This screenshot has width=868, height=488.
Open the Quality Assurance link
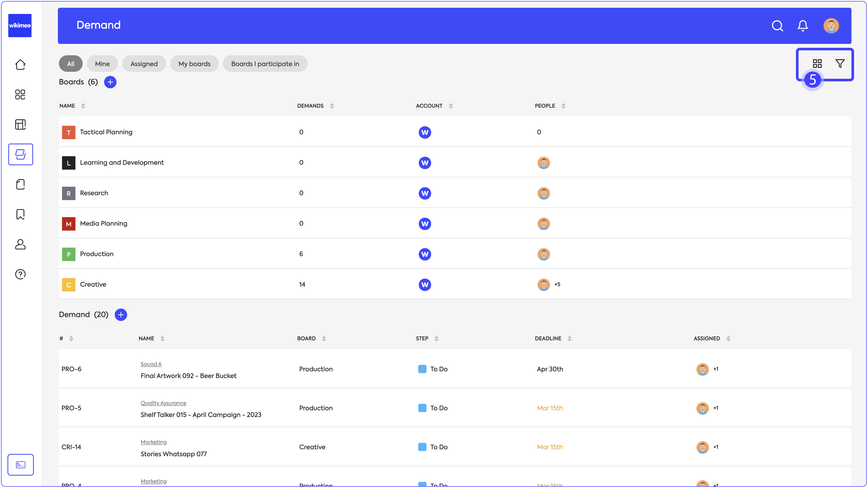163,403
